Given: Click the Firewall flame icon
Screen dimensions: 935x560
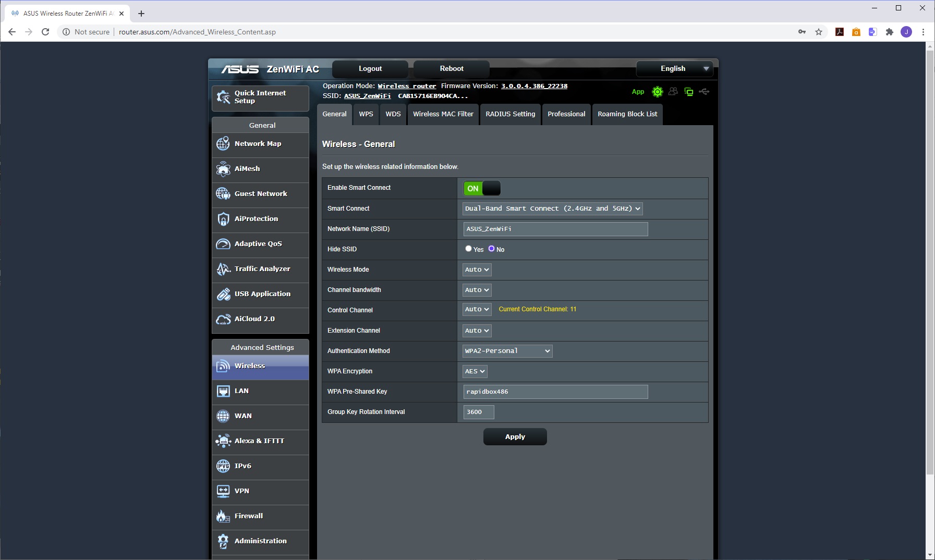Looking at the screenshot, I should pyautogui.click(x=223, y=516).
